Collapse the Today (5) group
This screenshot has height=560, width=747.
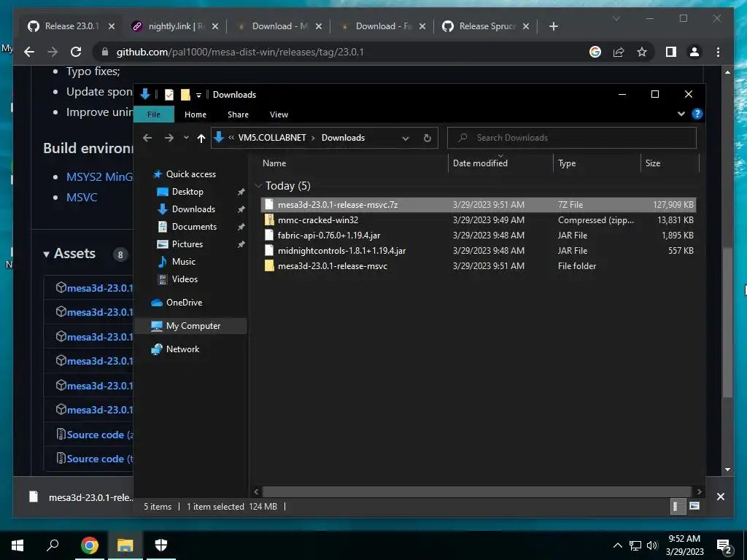coord(259,186)
